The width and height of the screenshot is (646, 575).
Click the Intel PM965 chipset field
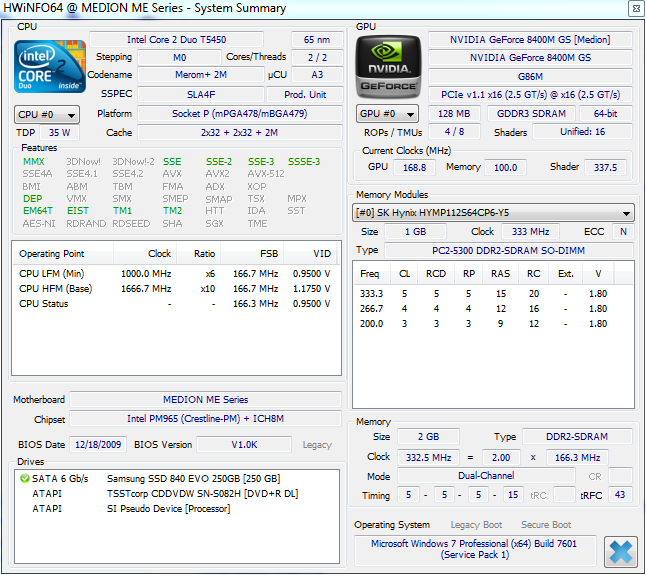pos(205,418)
